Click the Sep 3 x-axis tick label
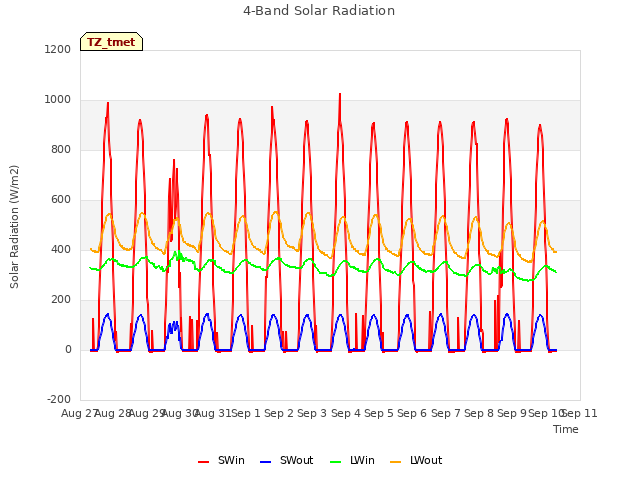 312,413
